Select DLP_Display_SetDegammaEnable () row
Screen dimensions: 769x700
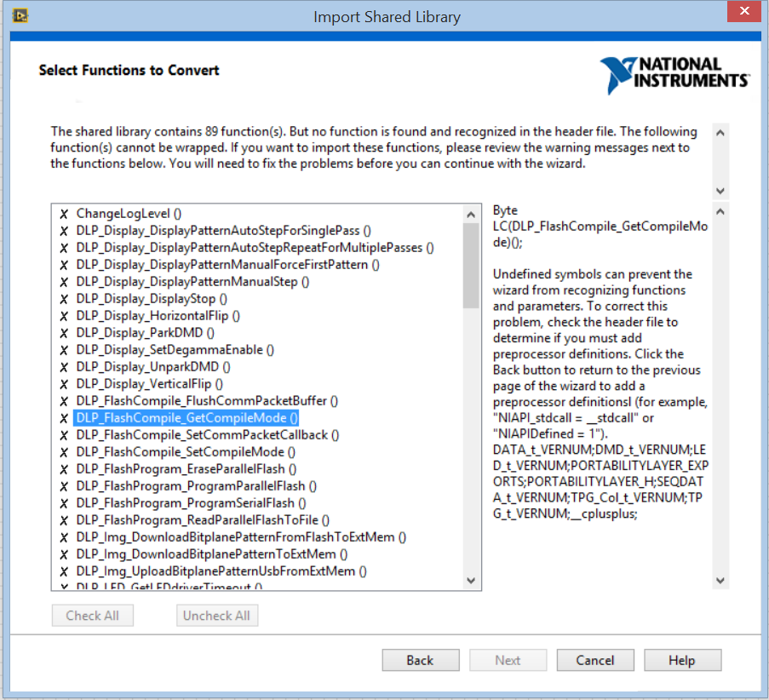(x=175, y=350)
